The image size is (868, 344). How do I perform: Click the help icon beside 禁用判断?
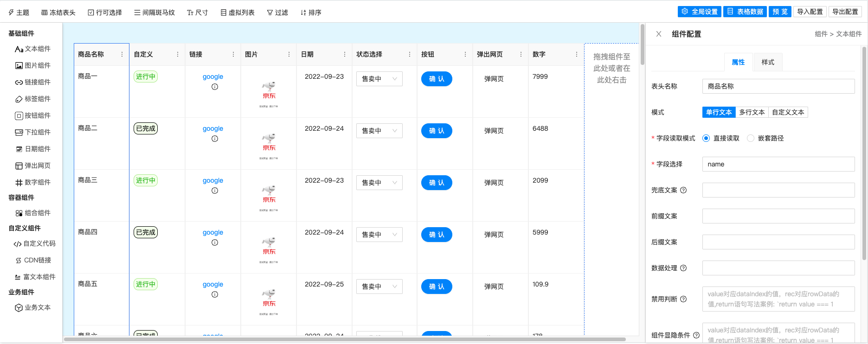click(x=683, y=299)
